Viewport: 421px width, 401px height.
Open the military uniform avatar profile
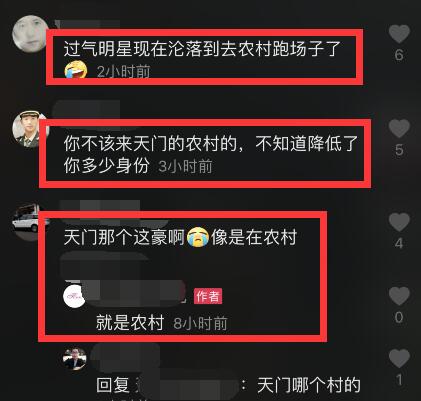[30, 129]
